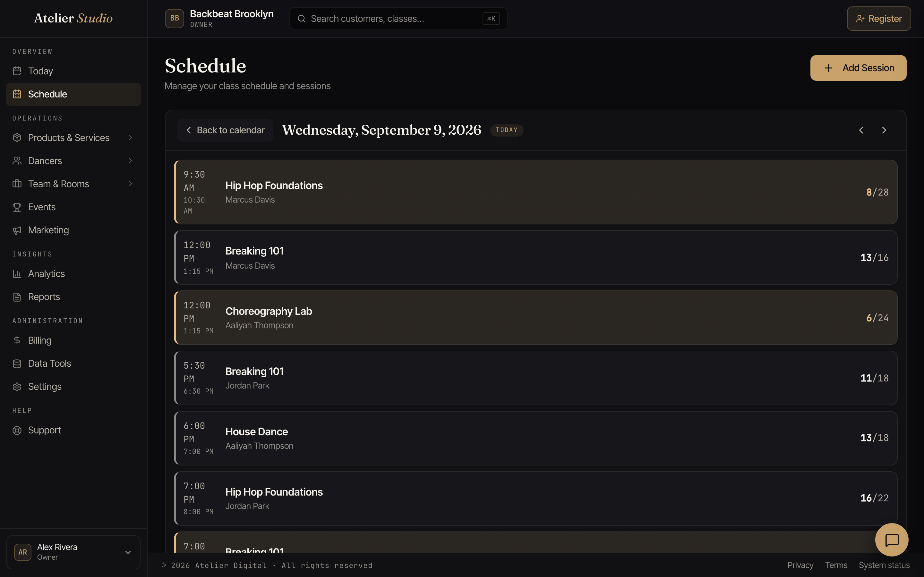Open the chat bubble widget

point(892,539)
